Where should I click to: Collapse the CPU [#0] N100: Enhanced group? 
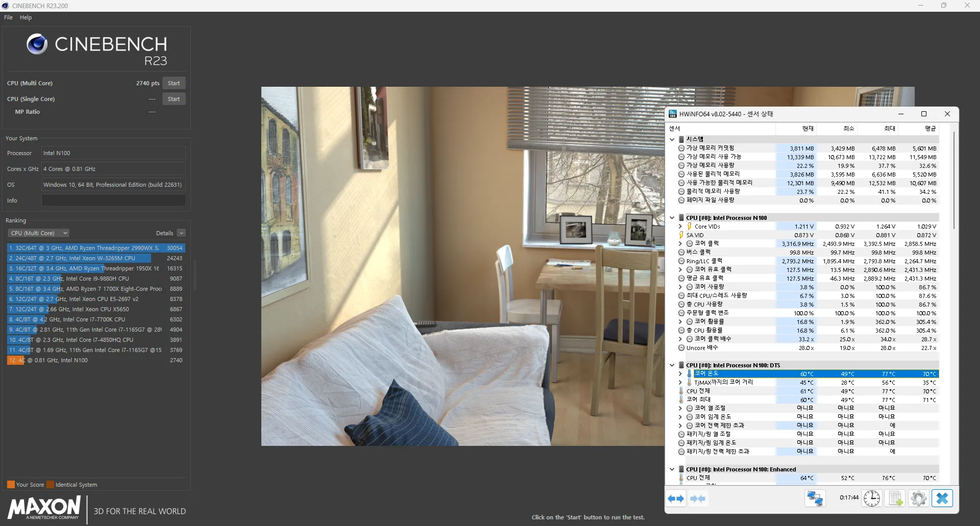(672, 469)
